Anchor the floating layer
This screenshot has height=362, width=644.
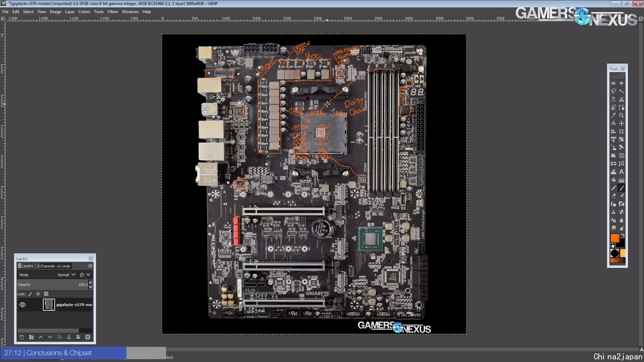coord(69,337)
